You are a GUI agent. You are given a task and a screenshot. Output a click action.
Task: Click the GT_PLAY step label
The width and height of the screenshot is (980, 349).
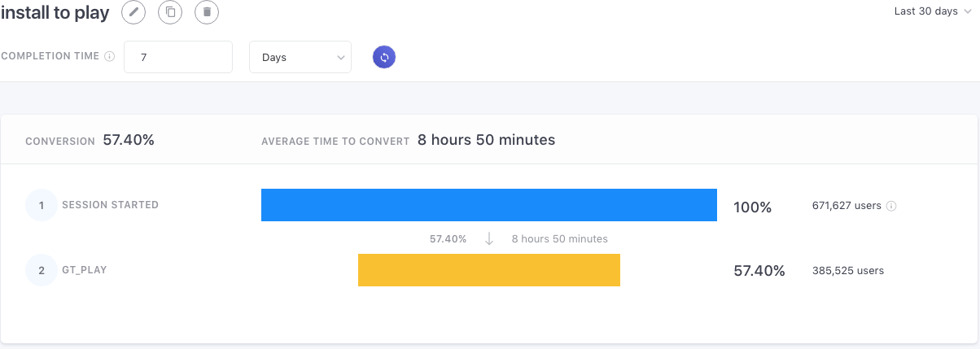pos(84,270)
